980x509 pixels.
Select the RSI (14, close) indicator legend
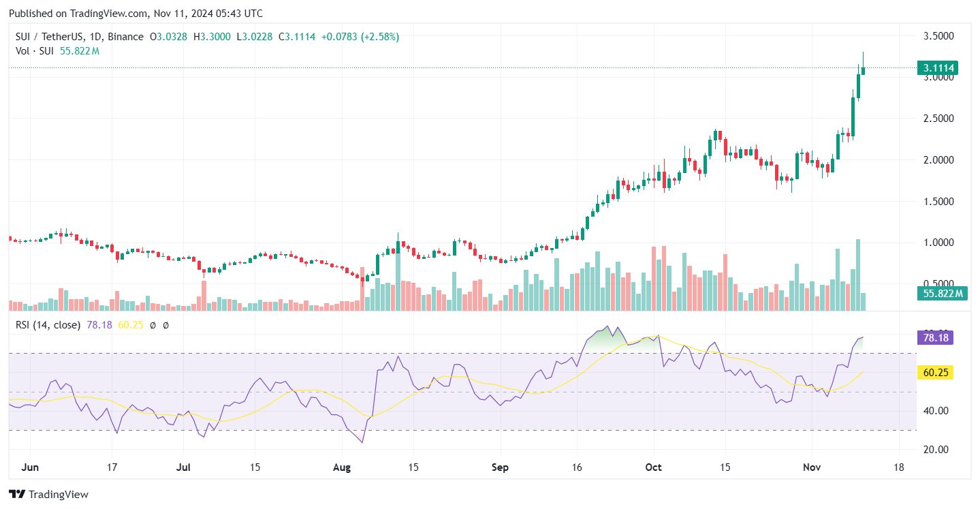[x=48, y=325]
